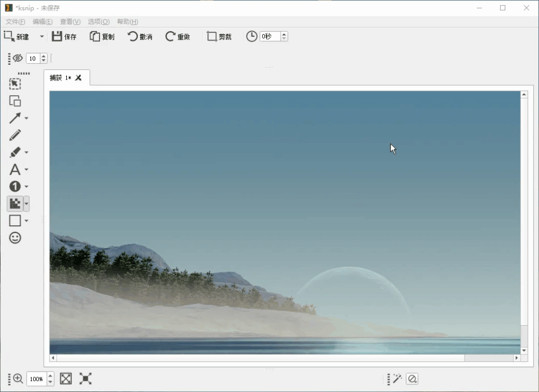Screen dimensions: 539x392
Task: Expand the Rectangle tool variants dropdown
Action: coord(26,221)
